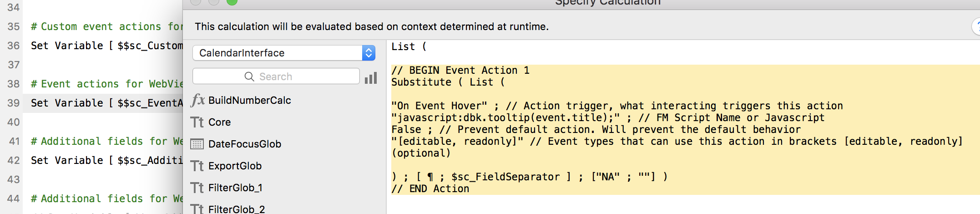Select the FilterGlob_2 text field

point(236,209)
